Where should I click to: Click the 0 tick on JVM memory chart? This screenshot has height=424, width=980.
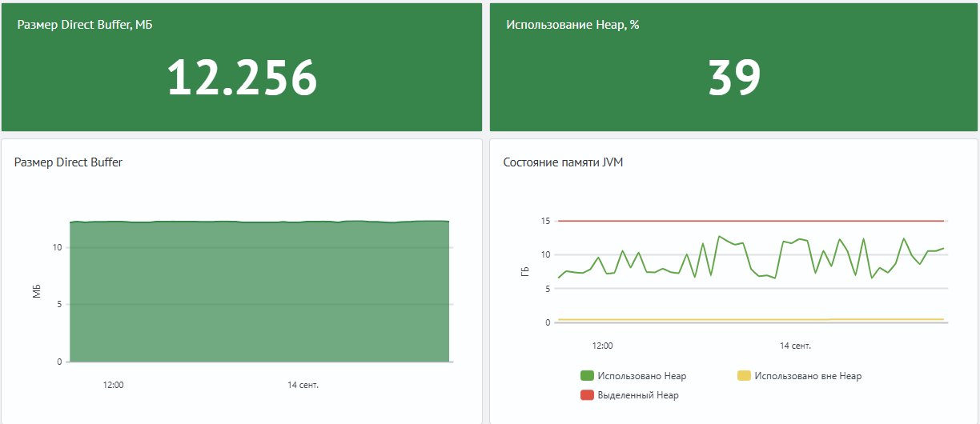[x=547, y=322]
